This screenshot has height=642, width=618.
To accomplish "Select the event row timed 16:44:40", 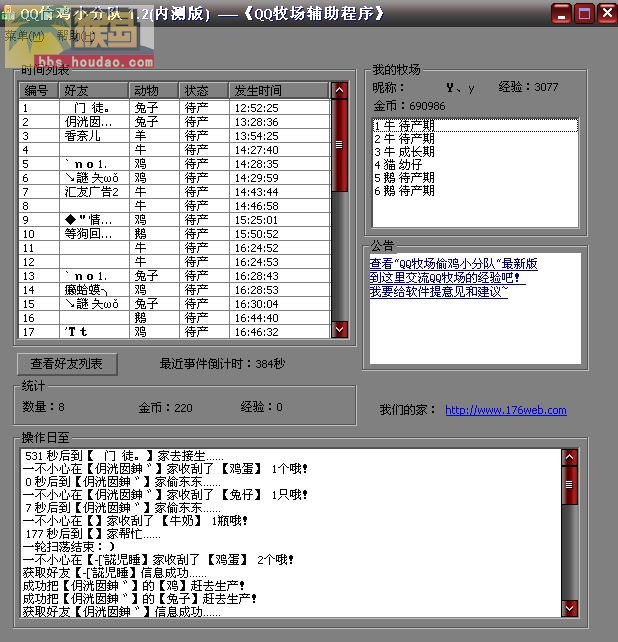I will click(174, 318).
